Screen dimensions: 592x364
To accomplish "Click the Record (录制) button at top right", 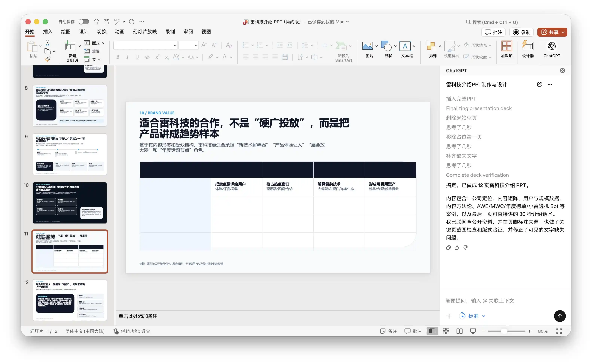I will pos(521,32).
